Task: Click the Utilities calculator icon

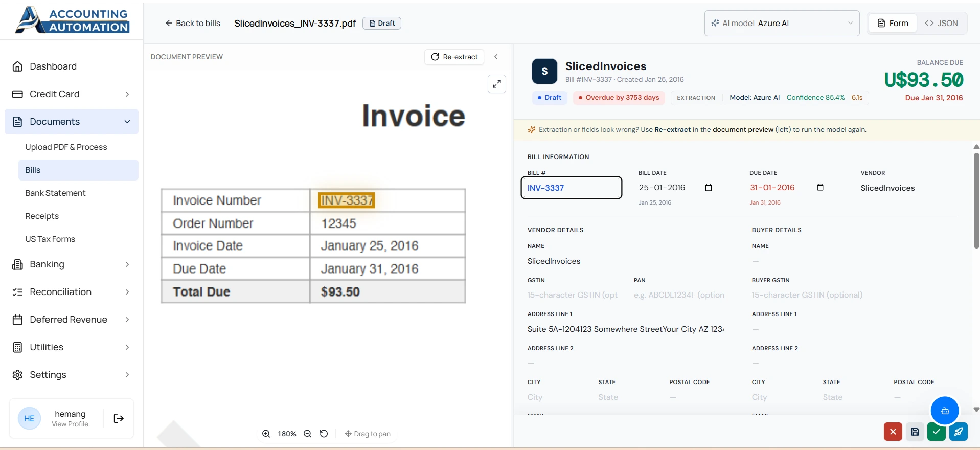Action: [x=17, y=347]
